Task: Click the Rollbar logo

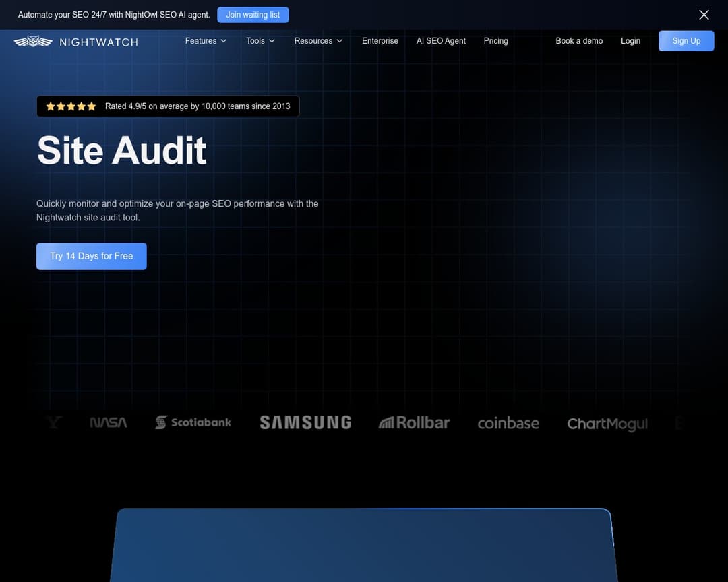Action: pos(414,422)
